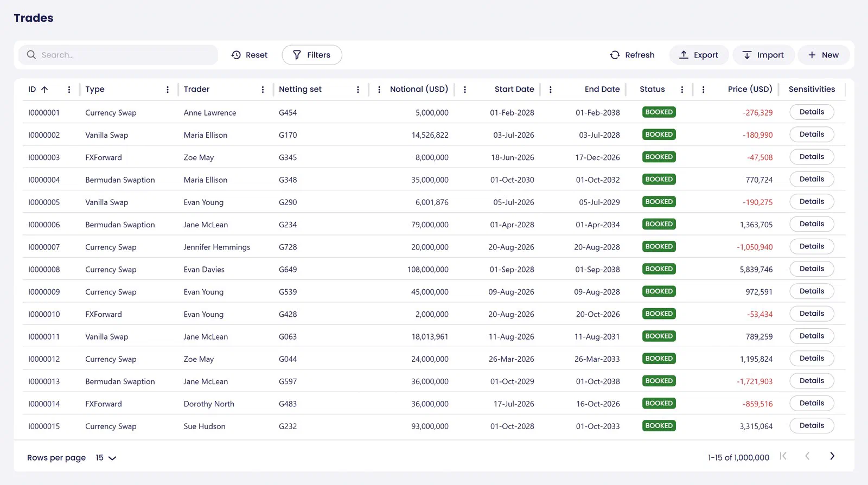
Task: Click start date 18-Jun-2026
Action: tap(513, 158)
